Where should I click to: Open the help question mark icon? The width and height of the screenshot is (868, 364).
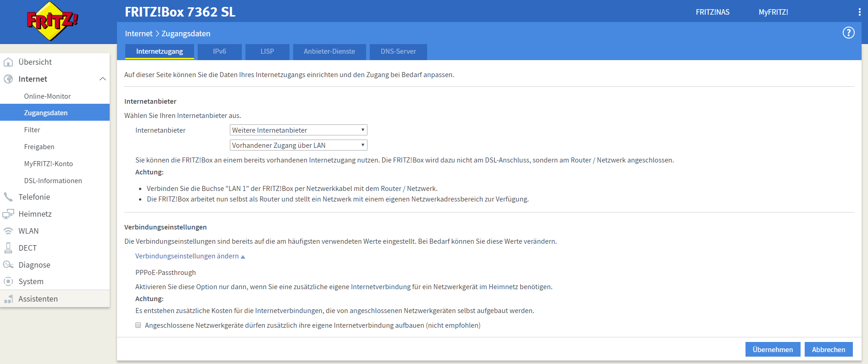pos(848,33)
